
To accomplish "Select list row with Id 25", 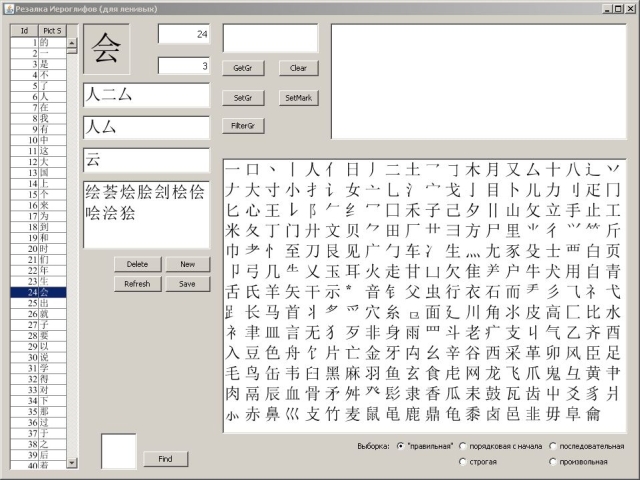I will pos(38,303).
